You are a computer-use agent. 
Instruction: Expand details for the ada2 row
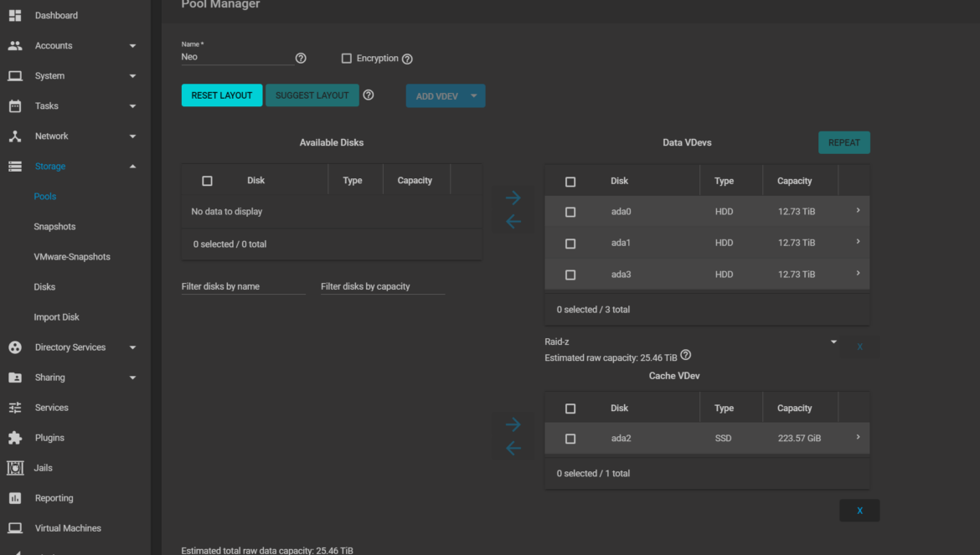point(858,437)
